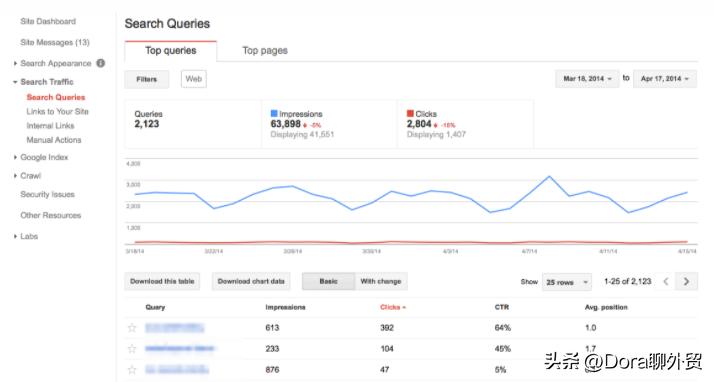Open the 25 rows dropdown

pos(567,282)
